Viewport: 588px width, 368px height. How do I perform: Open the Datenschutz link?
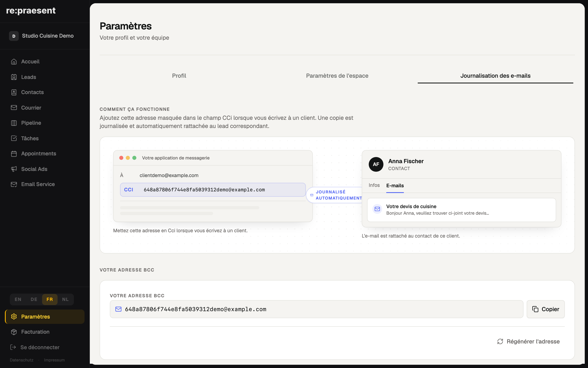(22, 360)
